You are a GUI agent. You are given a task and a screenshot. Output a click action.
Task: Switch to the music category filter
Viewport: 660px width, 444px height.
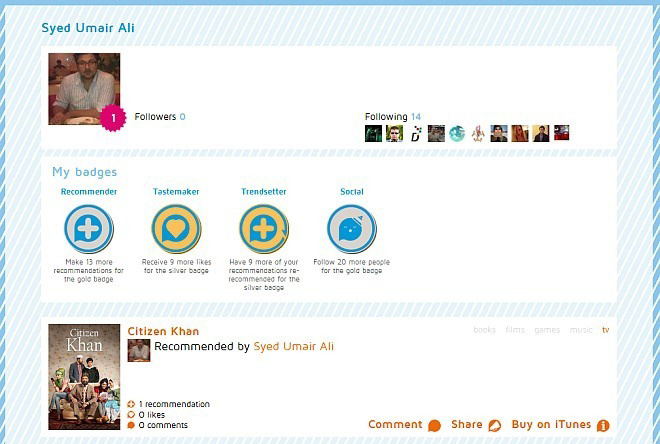[x=581, y=330]
